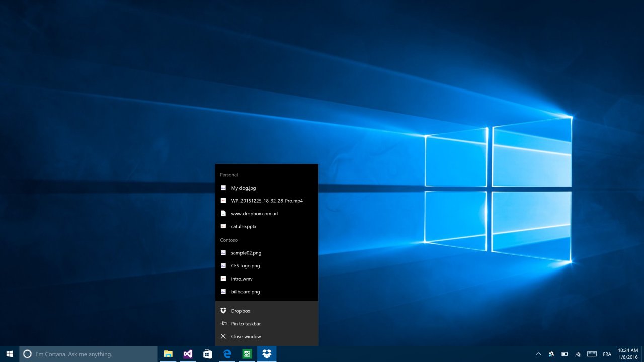Viewport: 644px width, 362px height.
Task: Select Pin to taskbar option
Action: 246,324
